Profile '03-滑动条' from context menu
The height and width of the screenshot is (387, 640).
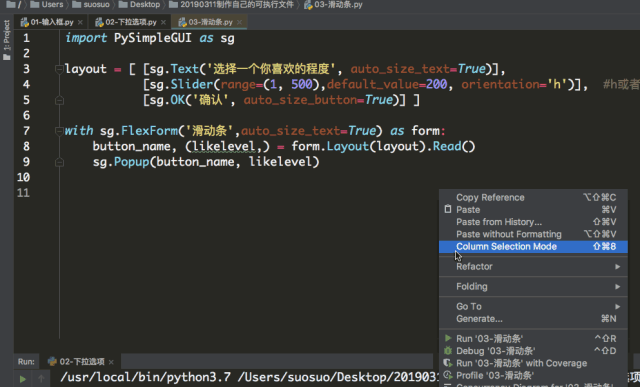(x=533, y=375)
